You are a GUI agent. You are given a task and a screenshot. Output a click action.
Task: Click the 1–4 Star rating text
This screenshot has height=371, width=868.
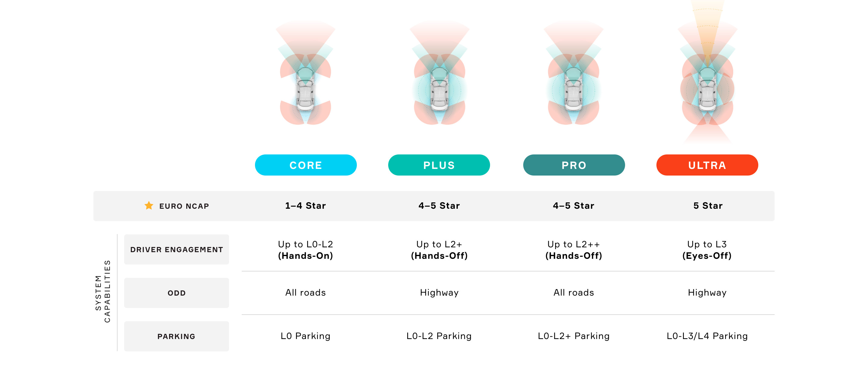(x=305, y=206)
